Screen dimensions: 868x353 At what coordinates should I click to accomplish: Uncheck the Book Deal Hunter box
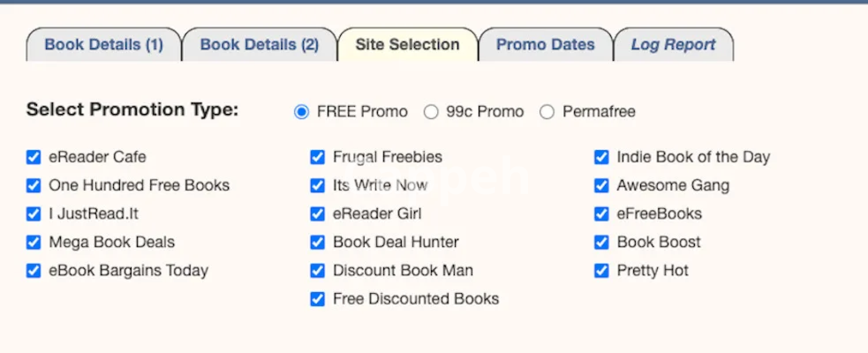[x=317, y=242]
